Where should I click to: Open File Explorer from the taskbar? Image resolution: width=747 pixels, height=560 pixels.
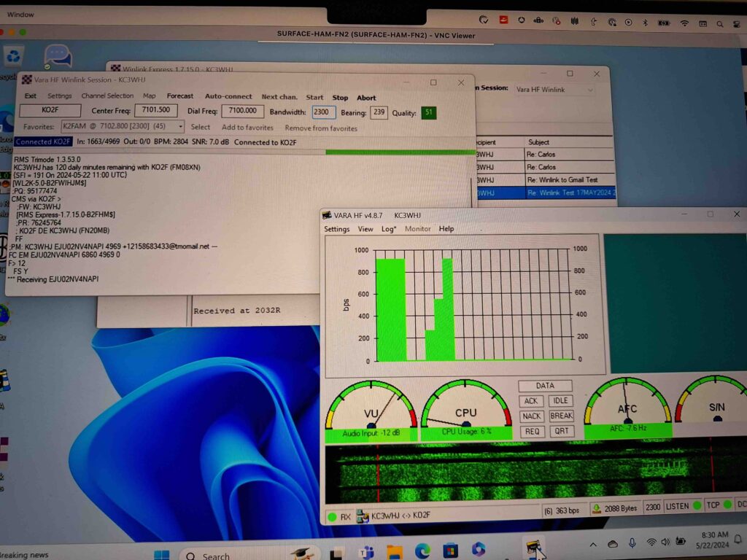[395, 551]
